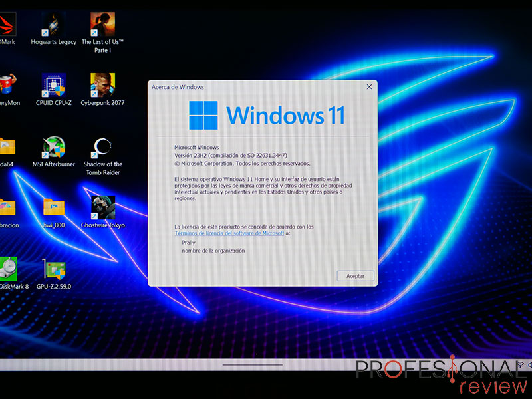Close the Acerca de Windows dialog

[369, 87]
